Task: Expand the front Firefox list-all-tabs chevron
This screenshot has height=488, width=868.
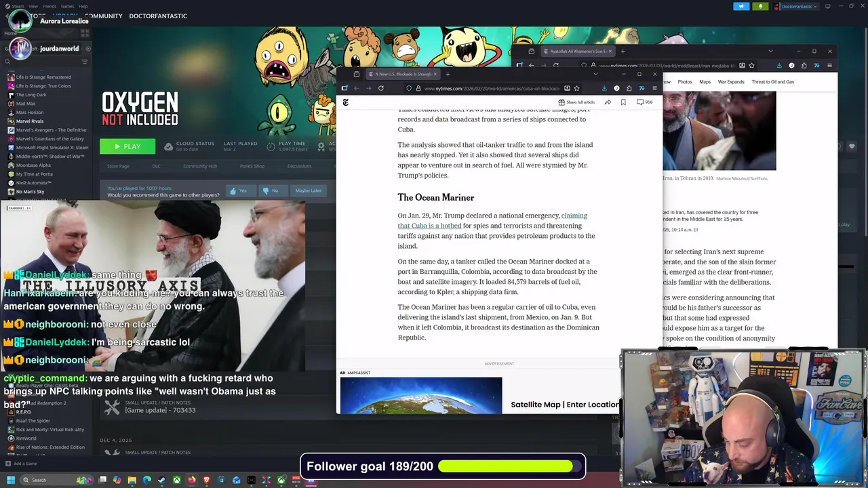Action: (595, 74)
